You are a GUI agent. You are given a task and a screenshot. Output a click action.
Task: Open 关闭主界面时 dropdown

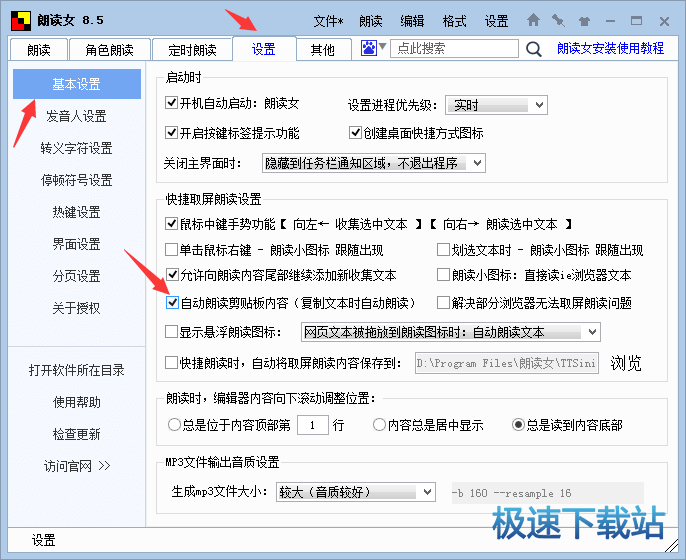[x=374, y=163]
